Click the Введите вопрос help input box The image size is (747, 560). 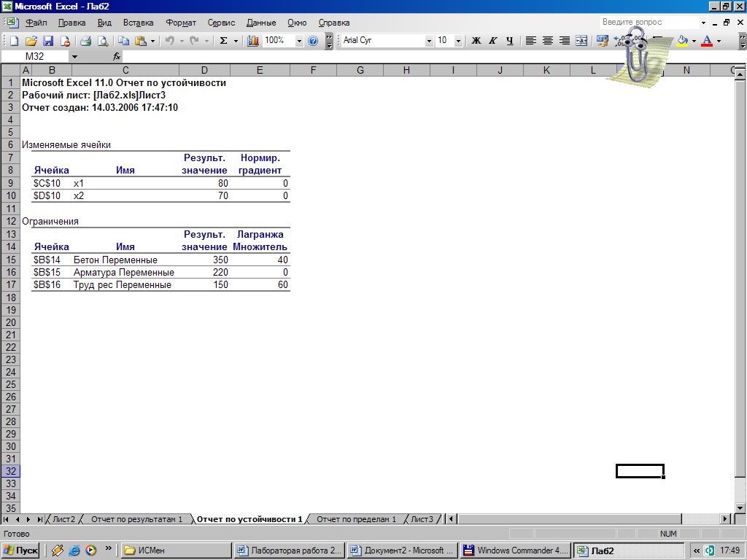click(650, 22)
